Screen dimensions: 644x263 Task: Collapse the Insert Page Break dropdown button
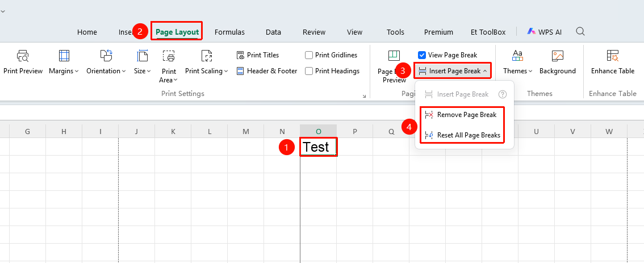tap(453, 71)
